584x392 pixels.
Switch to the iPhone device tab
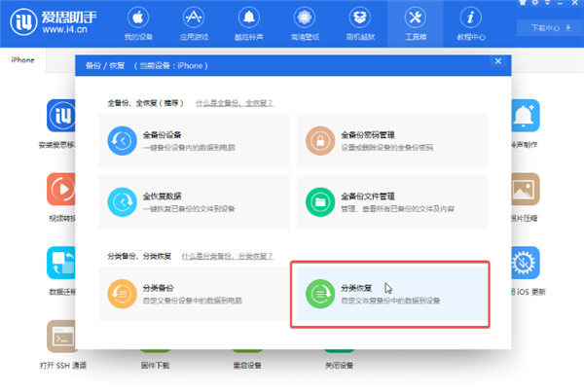coord(24,61)
